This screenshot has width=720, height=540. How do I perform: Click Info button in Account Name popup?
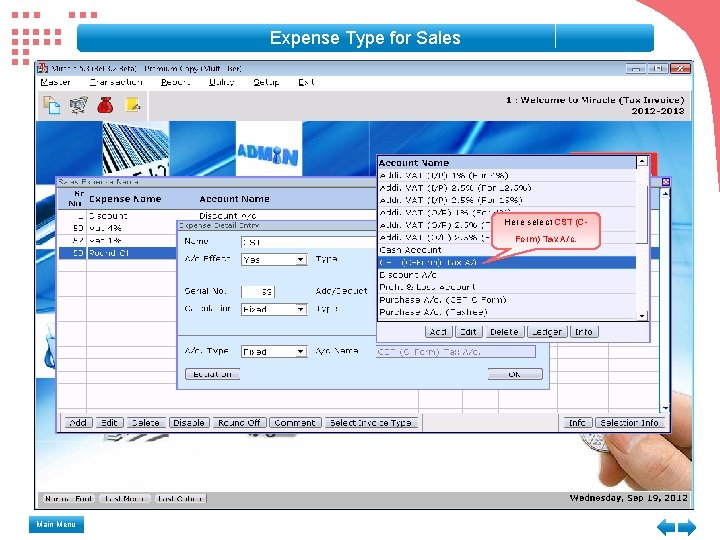point(584,332)
